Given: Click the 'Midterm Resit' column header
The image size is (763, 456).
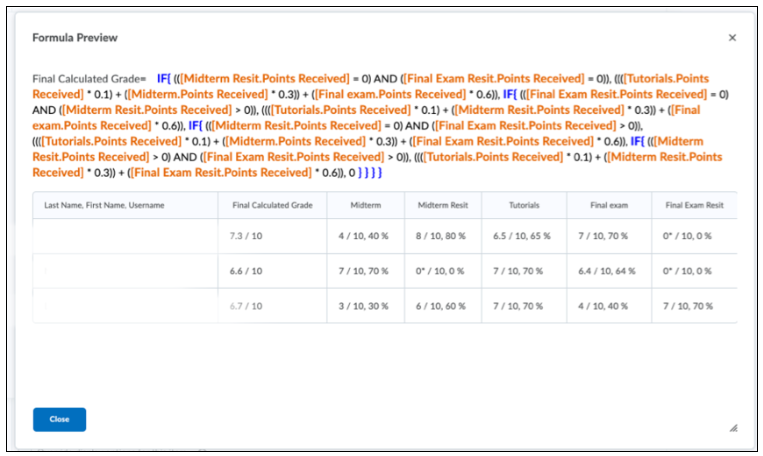Looking at the screenshot, I should 443,205.
